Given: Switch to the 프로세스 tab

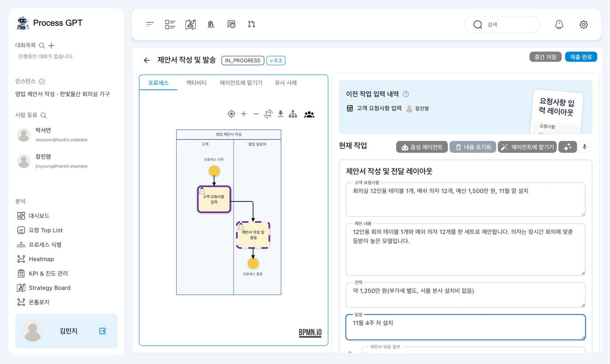Looking at the screenshot, I should pos(158,83).
